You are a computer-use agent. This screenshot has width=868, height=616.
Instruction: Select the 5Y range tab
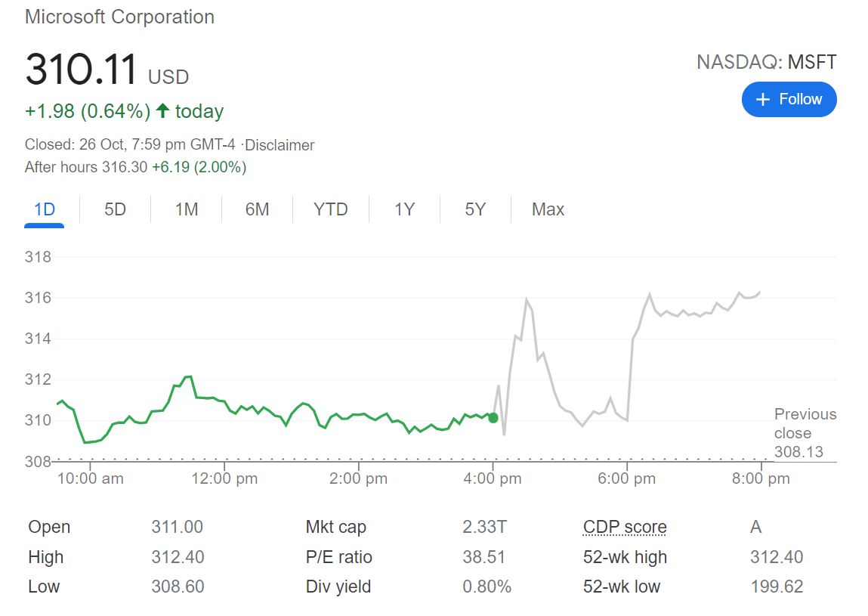tap(475, 209)
